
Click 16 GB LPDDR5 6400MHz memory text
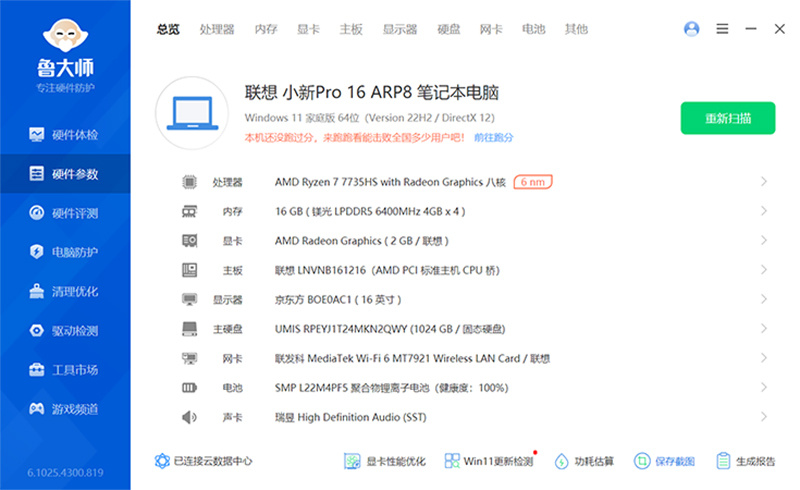(x=370, y=211)
